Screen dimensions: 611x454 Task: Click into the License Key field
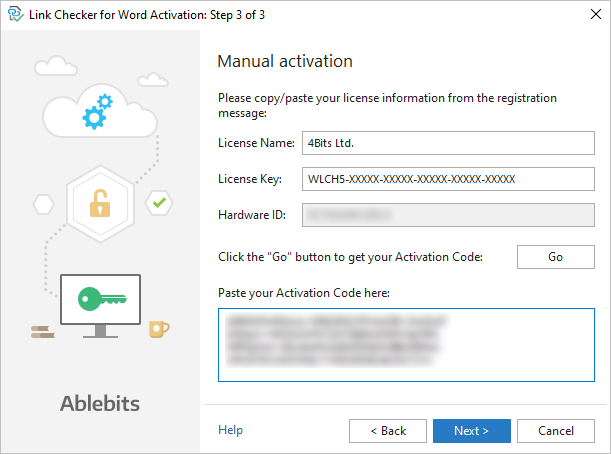pyautogui.click(x=448, y=179)
